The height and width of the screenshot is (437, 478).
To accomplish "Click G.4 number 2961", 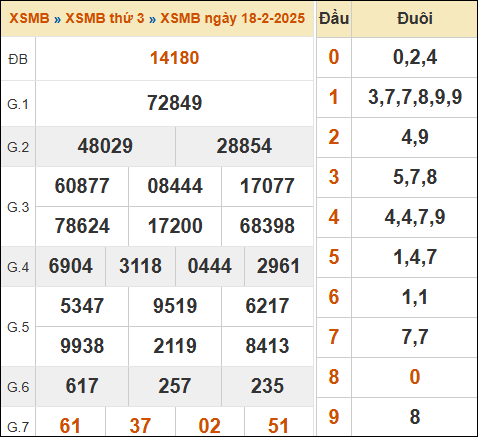I will tap(278, 266).
